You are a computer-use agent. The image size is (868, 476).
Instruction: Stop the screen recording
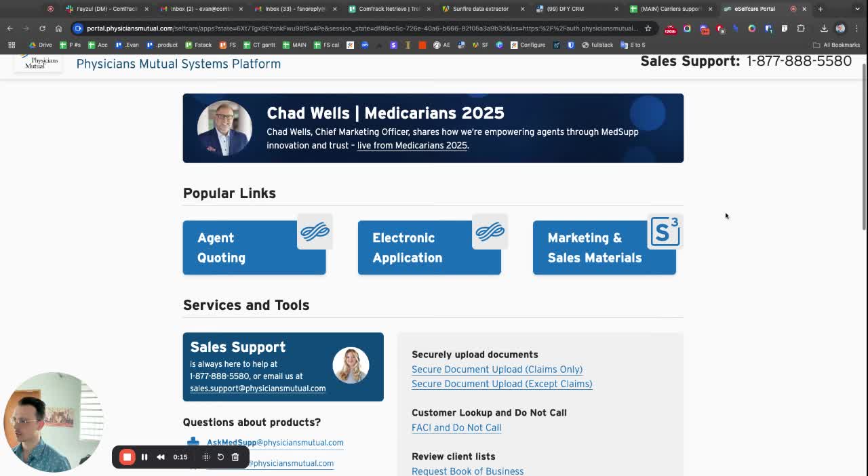coord(127,457)
